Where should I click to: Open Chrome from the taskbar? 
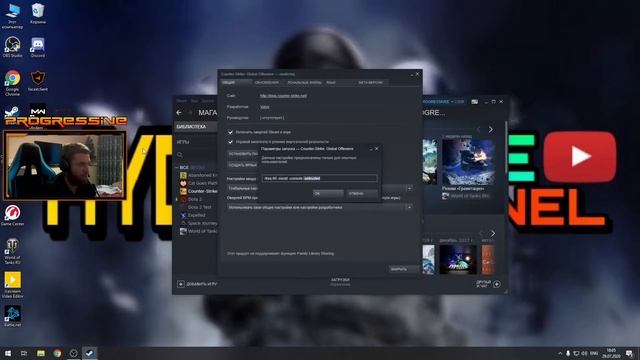[57, 353]
